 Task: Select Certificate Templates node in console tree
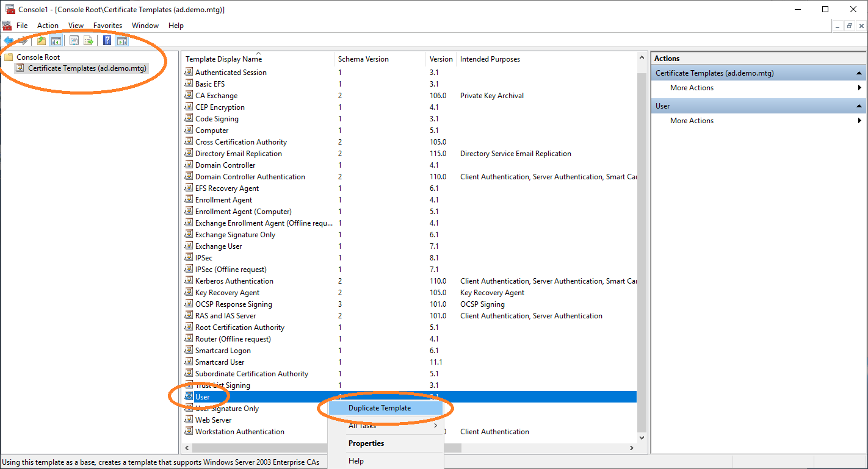87,68
